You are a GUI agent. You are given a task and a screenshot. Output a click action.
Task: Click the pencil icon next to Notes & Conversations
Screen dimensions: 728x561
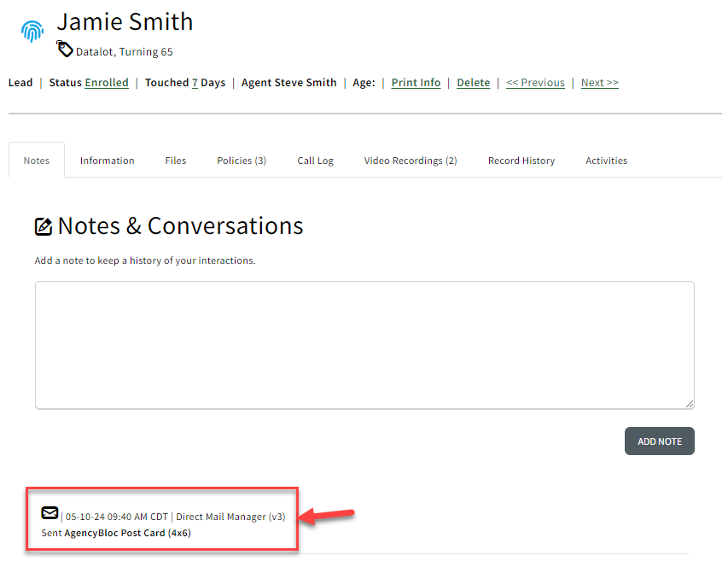pos(44,225)
